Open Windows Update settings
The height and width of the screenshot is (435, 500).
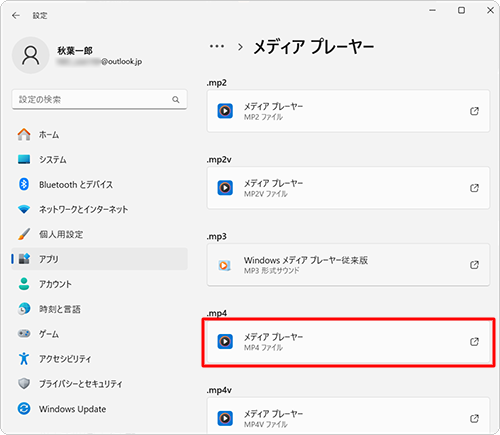(x=99, y=409)
